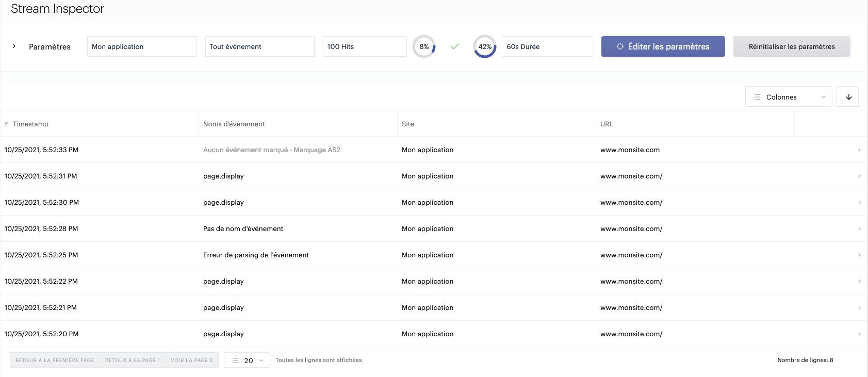Open details arrow for 5:52:28 PM row
The image size is (868, 377).
(x=859, y=229)
